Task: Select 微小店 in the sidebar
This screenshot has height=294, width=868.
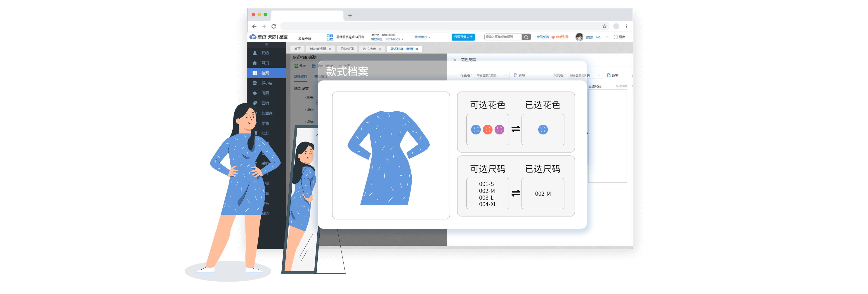Action: (x=267, y=83)
